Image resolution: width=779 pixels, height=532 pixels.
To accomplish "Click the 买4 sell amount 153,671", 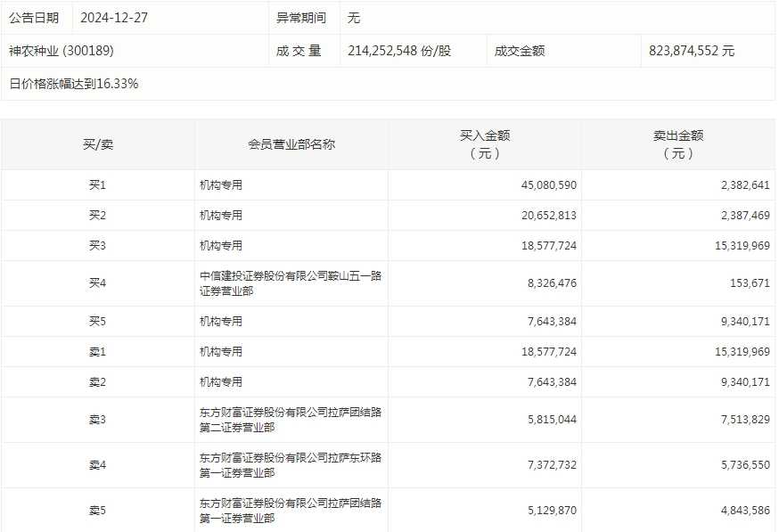I will tap(749, 283).
